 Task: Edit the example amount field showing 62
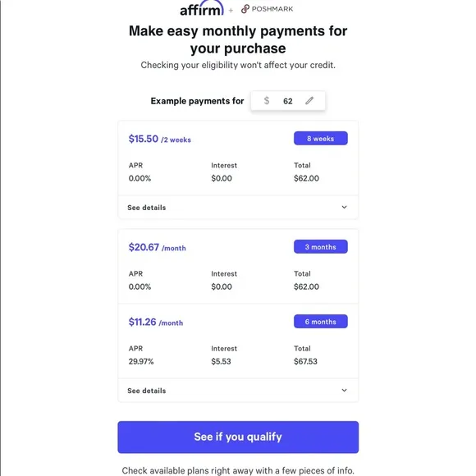288,101
